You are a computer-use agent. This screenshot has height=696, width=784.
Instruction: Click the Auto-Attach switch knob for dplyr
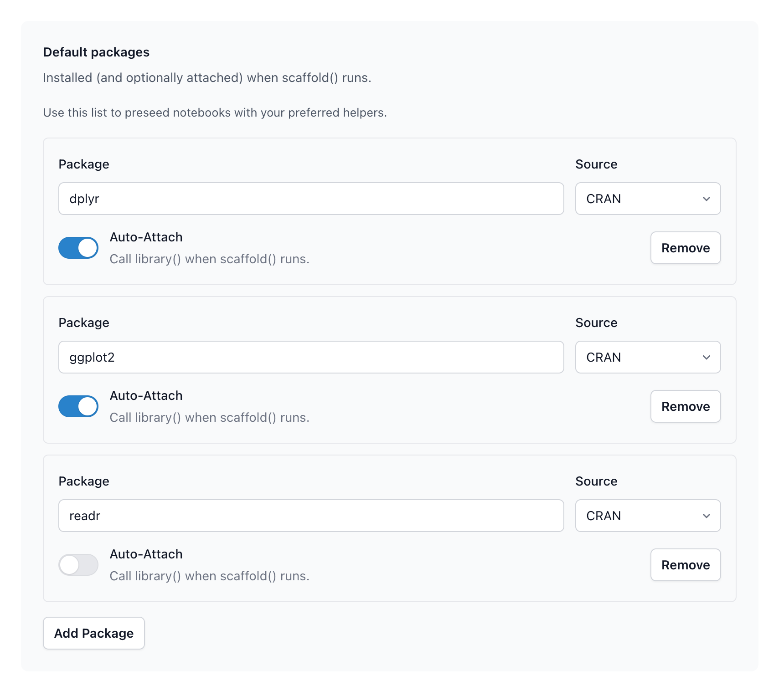coord(87,247)
